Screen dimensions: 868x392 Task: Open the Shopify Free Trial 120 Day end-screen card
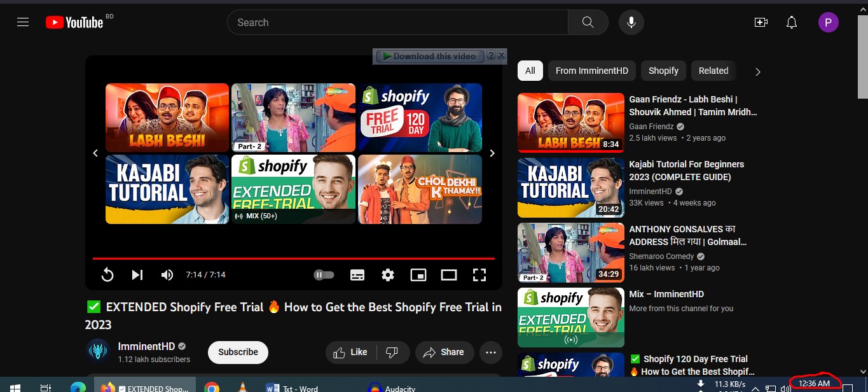(420, 118)
